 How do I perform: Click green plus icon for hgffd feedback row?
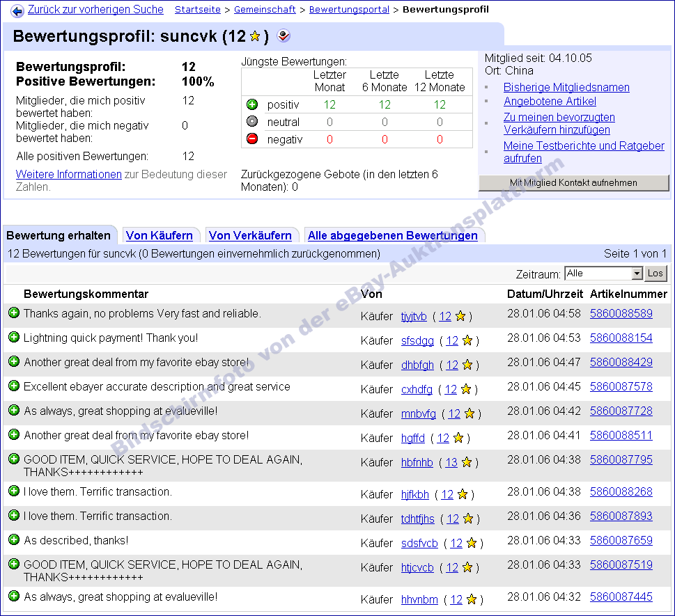point(14,434)
